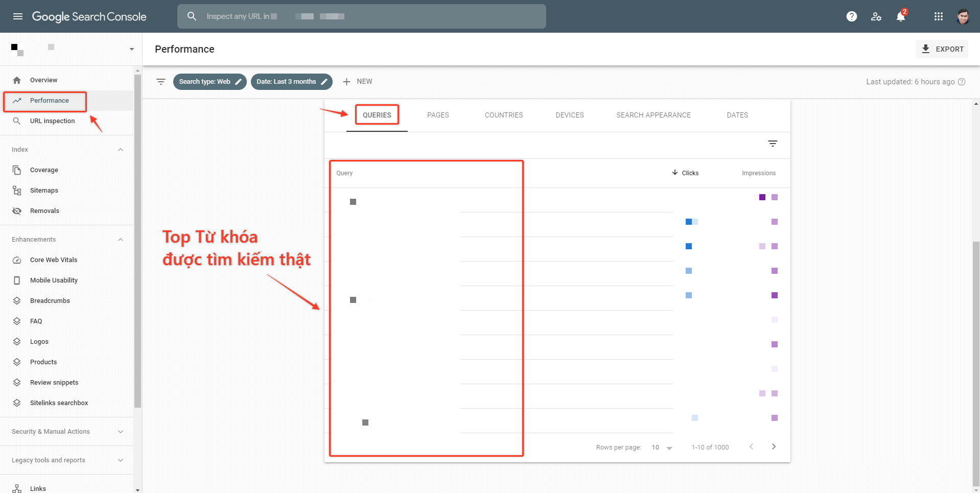The width and height of the screenshot is (980, 493).
Task: Open the table filter rows icon
Action: coord(773,144)
